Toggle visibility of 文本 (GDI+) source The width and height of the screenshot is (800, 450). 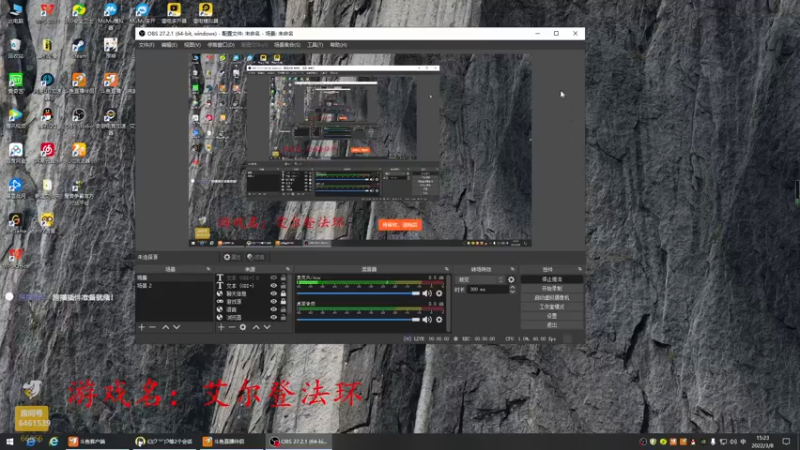[273, 286]
